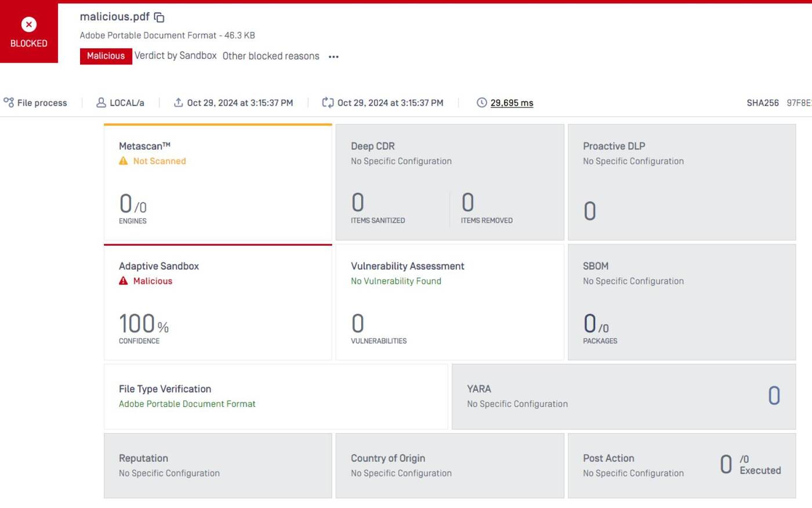Open the YARA results card
The height and width of the screenshot is (508, 812).
[623, 397]
